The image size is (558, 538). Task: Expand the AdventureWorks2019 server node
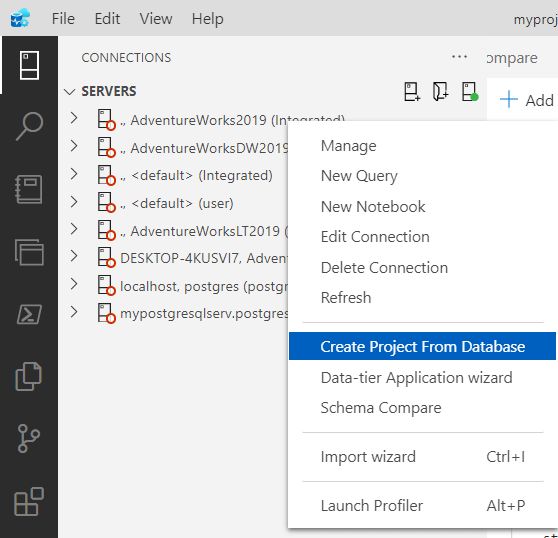pos(74,118)
